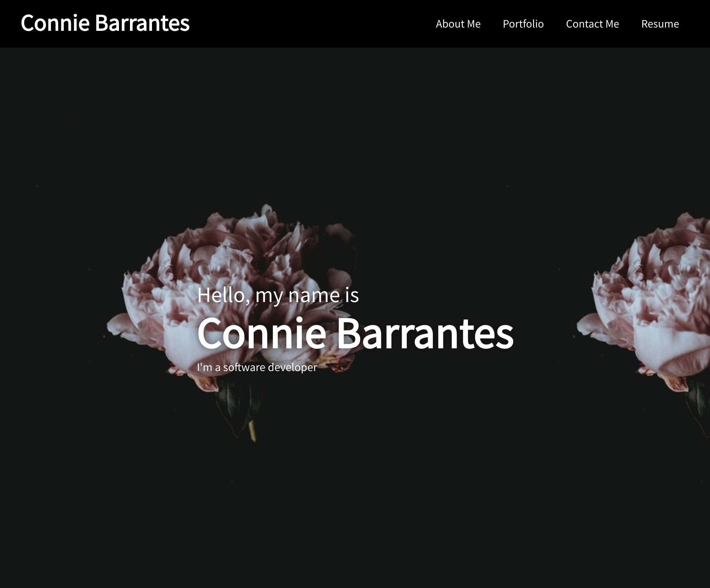
Task: Open the Resume nav link
Action: [660, 24]
